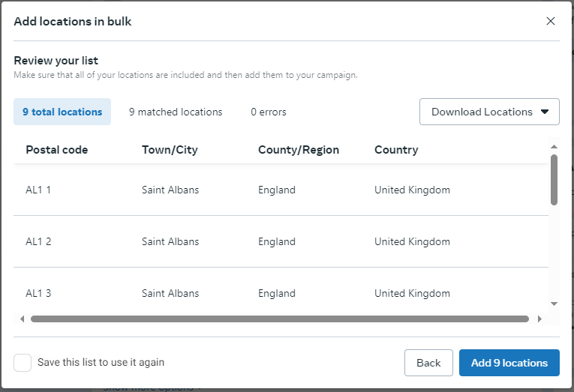This screenshot has height=392, width=574.
Task: Click the scroll up arrow of the table
Action: point(554,147)
